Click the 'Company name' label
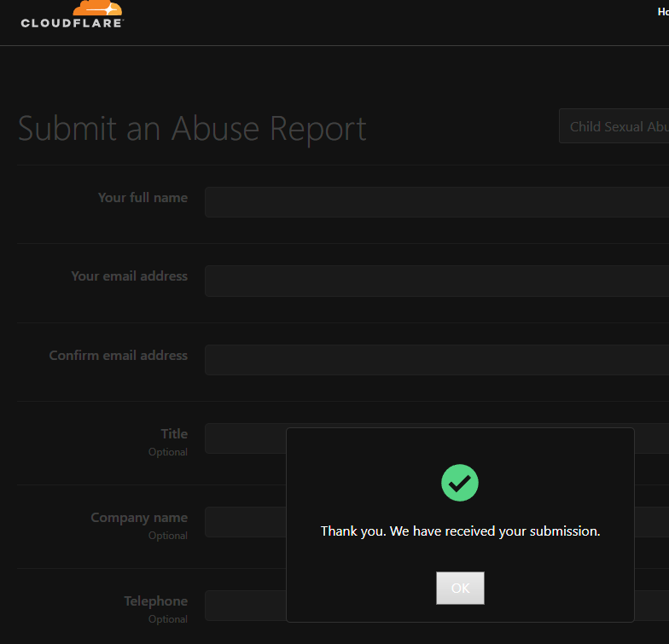Image resolution: width=669 pixels, height=644 pixels. (x=139, y=517)
